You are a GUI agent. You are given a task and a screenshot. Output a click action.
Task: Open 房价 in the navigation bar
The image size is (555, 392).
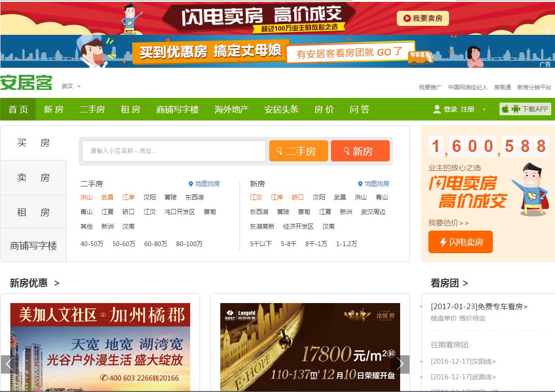pyautogui.click(x=324, y=109)
